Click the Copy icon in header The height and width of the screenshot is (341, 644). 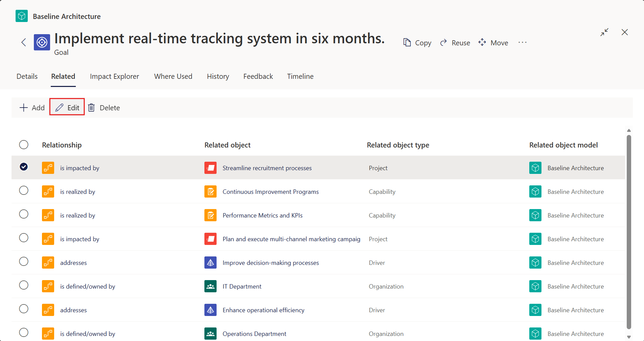407,42
